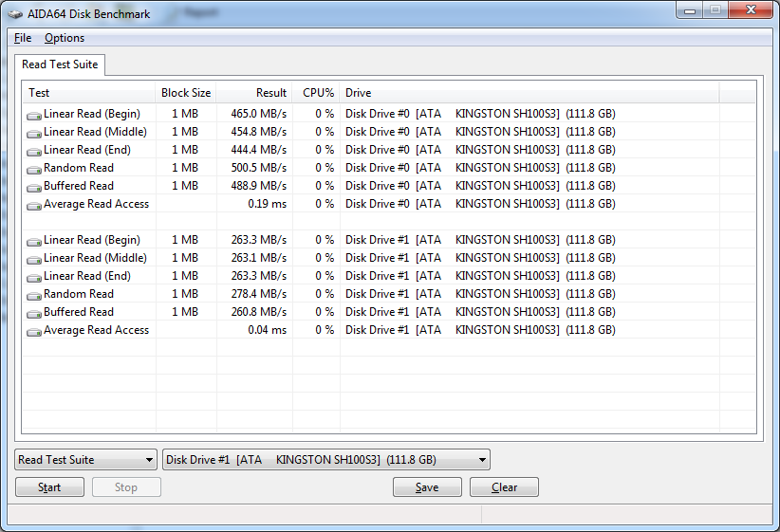Sort by the Result column header
This screenshot has width=780, height=532.
pyautogui.click(x=254, y=93)
